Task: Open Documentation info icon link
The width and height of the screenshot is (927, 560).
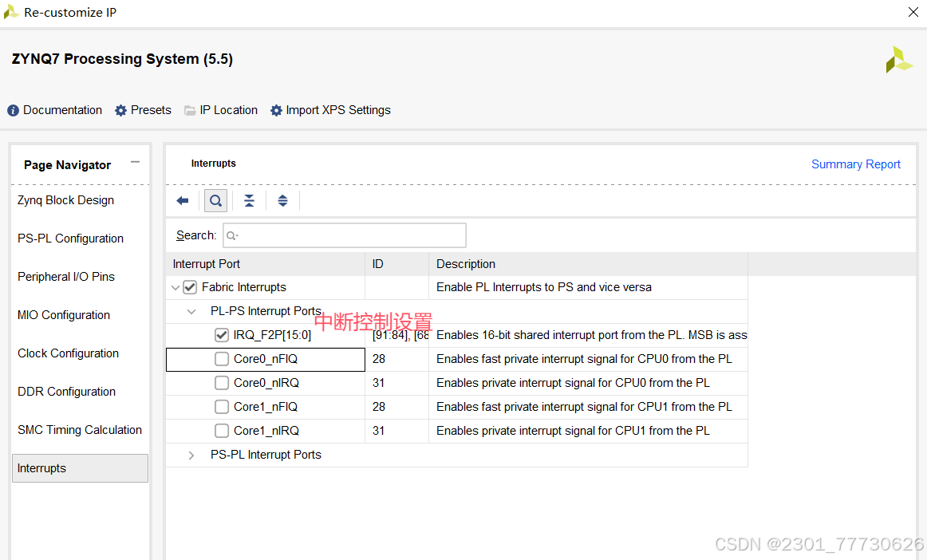Action: [x=13, y=111]
